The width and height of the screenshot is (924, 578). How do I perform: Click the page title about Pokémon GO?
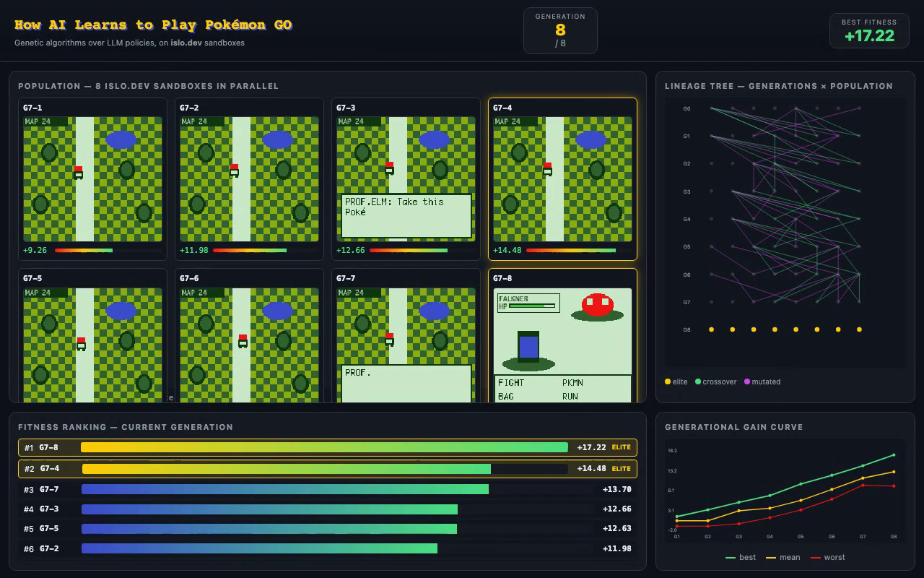pos(153,25)
